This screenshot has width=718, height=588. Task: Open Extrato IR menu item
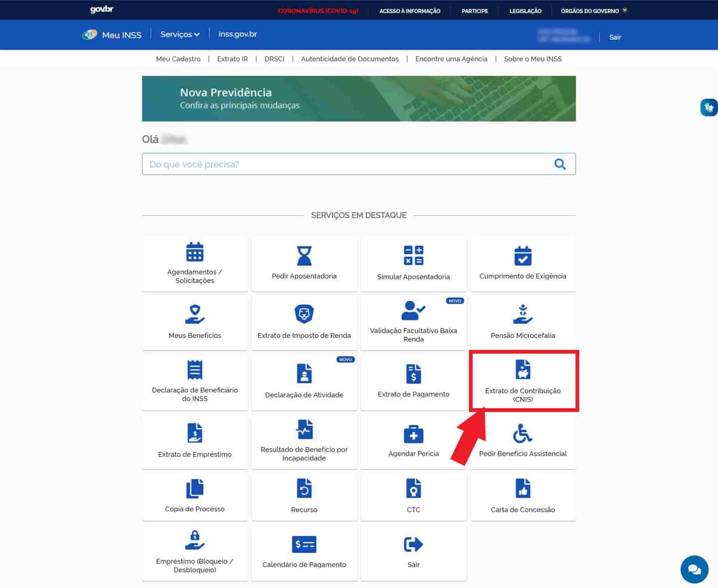point(232,59)
